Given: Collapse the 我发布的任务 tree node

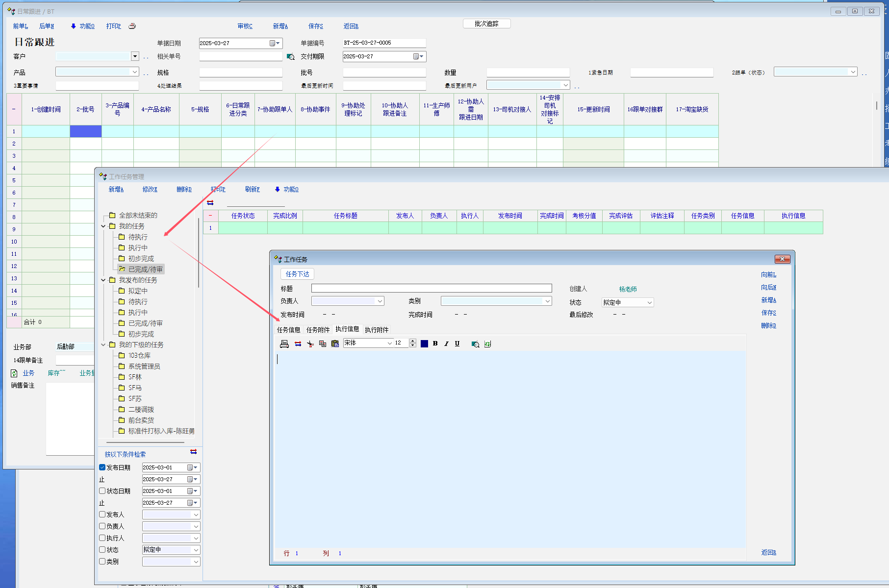Looking at the screenshot, I should click(103, 280).
